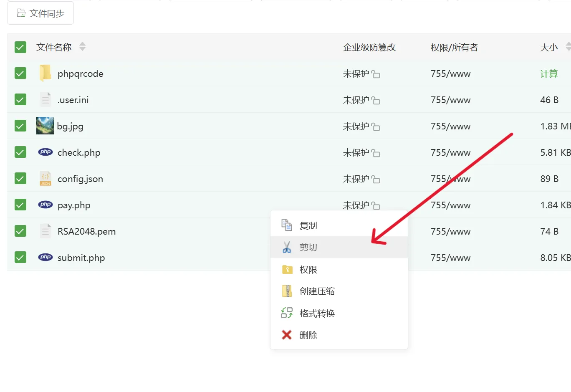
Task: Click the scissors icon for Cut (剪切)
Action: [x=287, y=247]
